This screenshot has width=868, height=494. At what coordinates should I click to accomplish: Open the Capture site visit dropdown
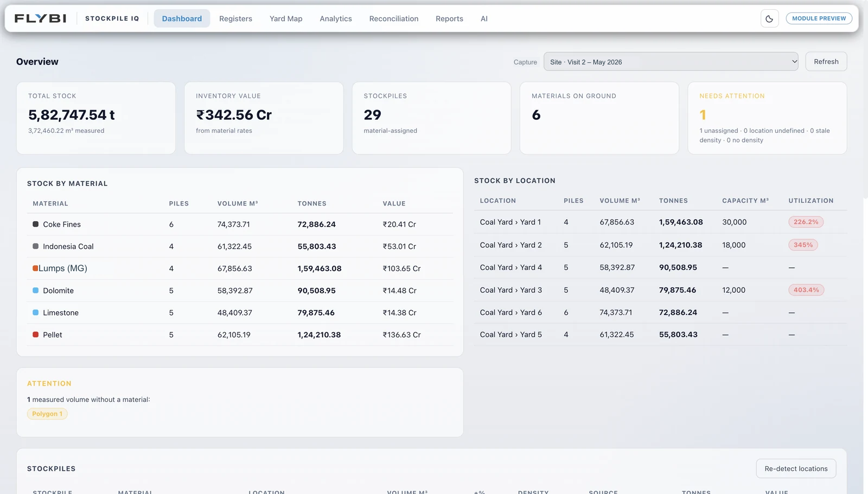pos(671,62)
